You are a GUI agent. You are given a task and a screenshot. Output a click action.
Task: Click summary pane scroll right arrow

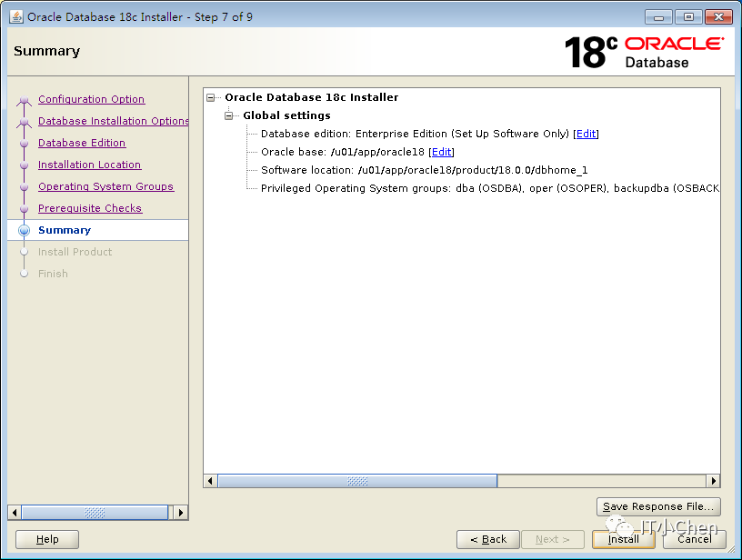pyautogui.click(x=713, y=481)
